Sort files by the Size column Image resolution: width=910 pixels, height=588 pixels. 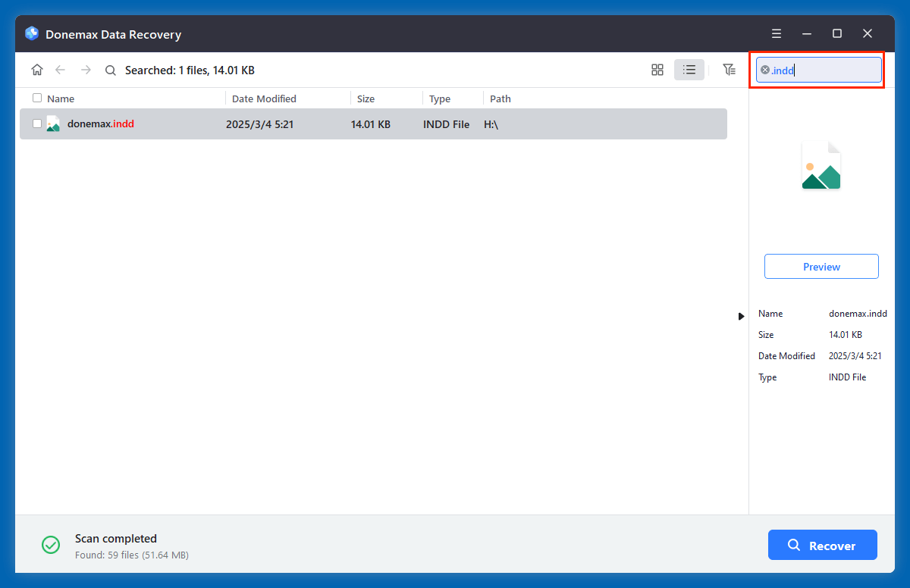[x=366, y=98]
